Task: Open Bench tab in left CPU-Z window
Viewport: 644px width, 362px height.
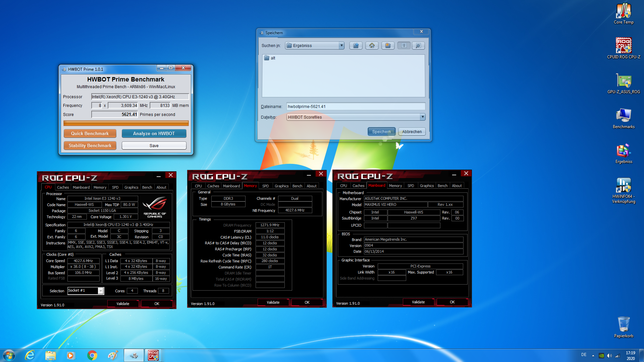Action: [147, 187]
